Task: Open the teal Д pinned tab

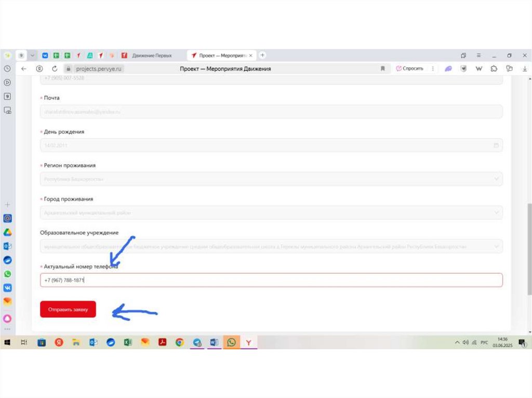Action: (90, 55)
